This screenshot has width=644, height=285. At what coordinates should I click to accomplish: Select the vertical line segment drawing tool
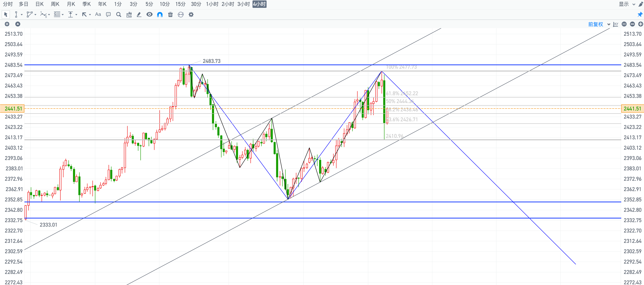pos(16,14)
